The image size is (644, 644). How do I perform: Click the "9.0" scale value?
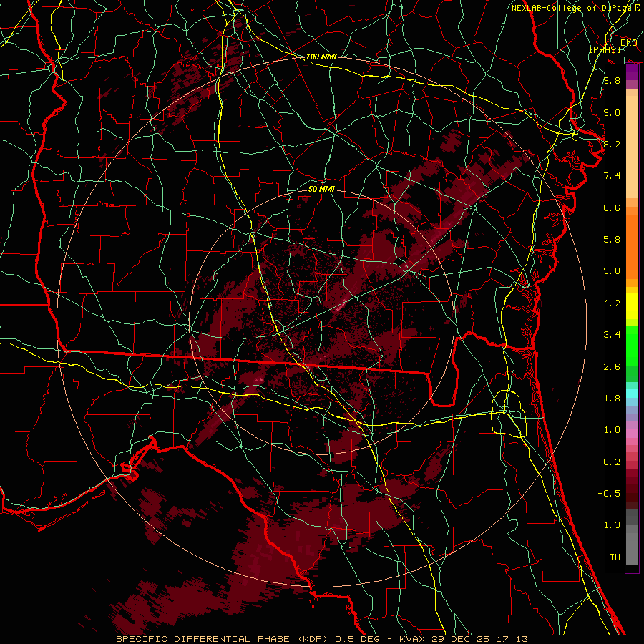point(612,112)
